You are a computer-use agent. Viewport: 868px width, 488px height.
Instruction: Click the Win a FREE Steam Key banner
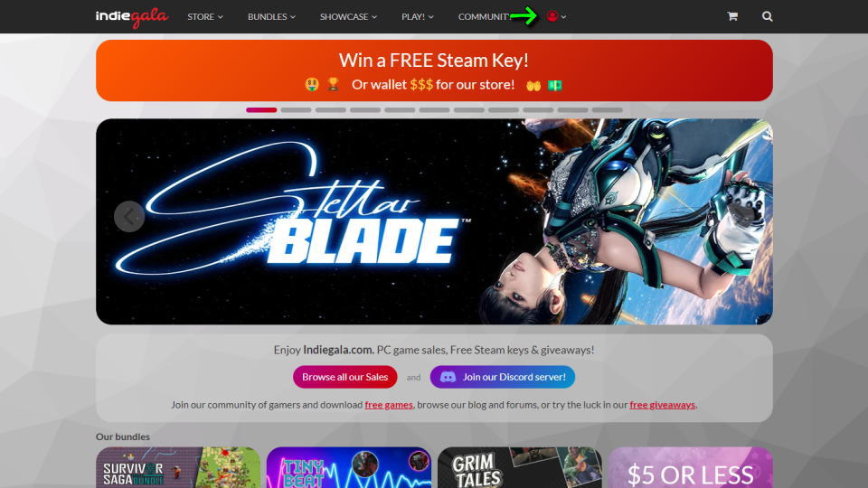434,70
